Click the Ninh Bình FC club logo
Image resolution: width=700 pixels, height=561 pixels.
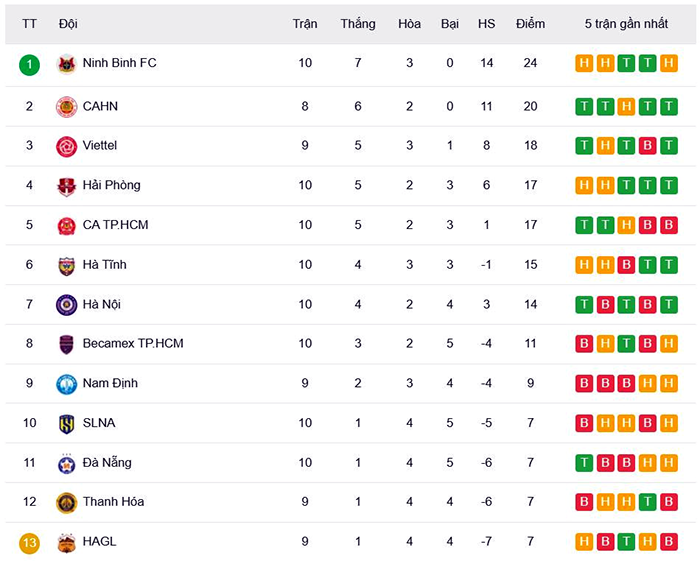click(x=66, y=64)
